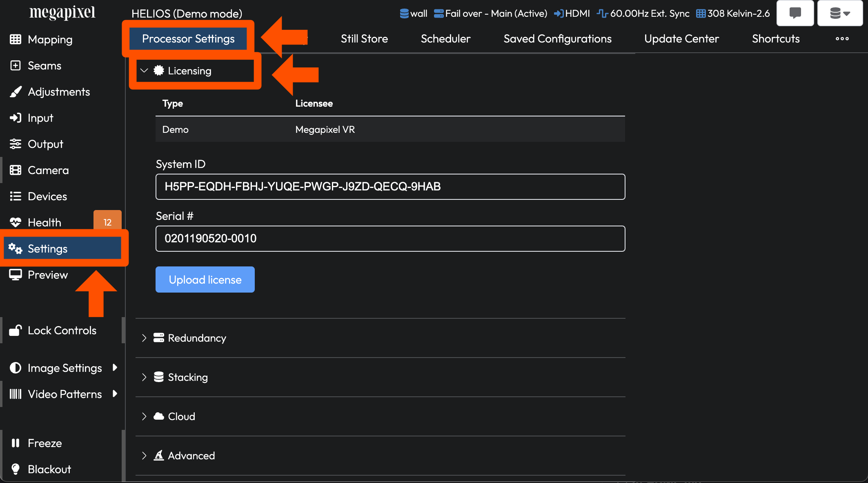The image size is (868, 483).
Task: Collapse the Licensing section
Action: 145,70
